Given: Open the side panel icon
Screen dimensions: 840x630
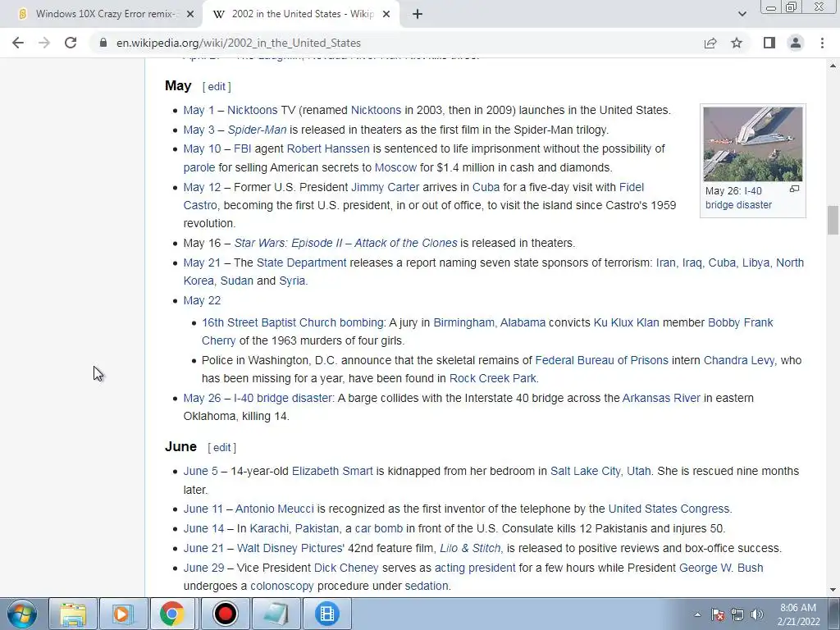Looking at the screenshot, I should [x=769, y=43].
